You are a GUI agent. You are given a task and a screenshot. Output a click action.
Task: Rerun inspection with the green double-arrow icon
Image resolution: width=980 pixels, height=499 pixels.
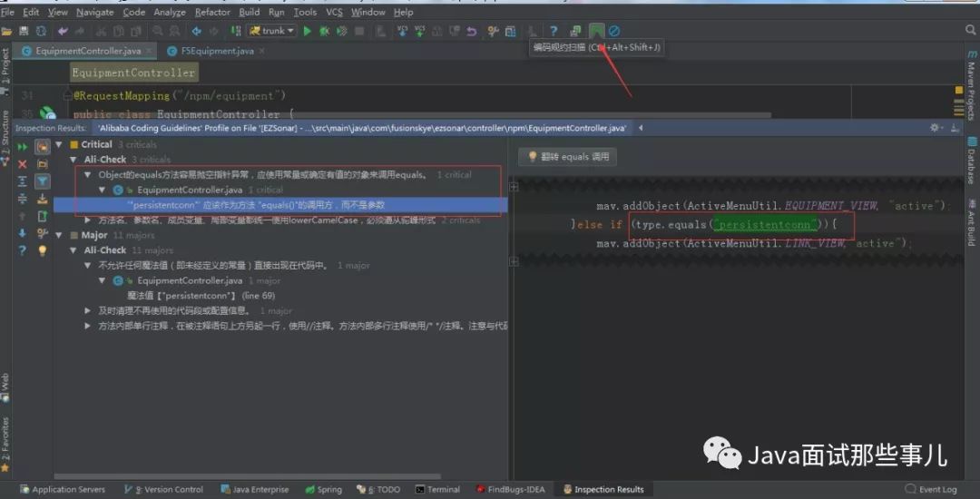click(22, 147)
